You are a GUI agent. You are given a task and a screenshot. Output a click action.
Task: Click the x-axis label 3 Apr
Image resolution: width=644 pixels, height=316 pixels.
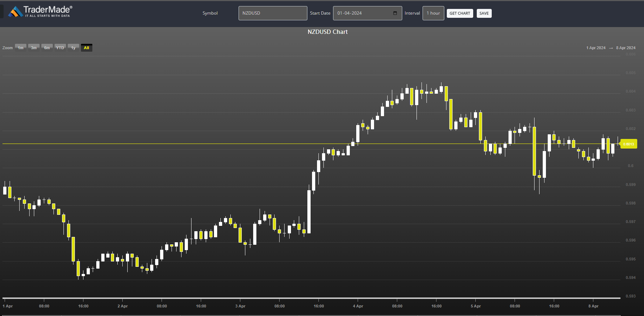[240, 306]
